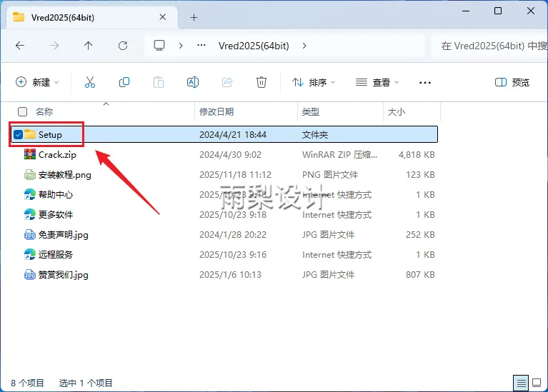Open the 查看 view dropdown

[x=377, y=82]
